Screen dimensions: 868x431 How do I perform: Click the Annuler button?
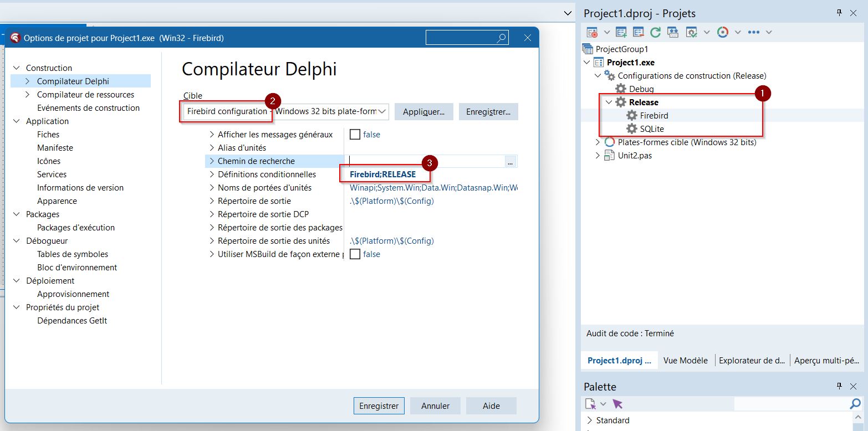point(436,406)
